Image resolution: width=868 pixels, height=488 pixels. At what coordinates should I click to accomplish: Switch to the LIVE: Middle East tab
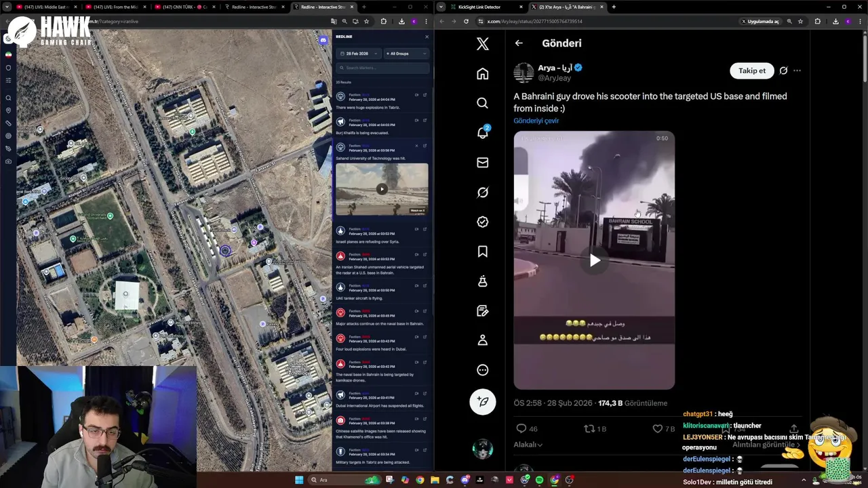47,7
